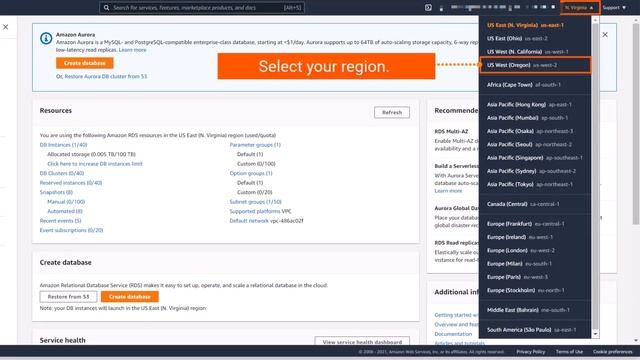Select Europe (Ireland) eu-west-1 region
Viewport: 640px width, 360px height.
[520, 237]
